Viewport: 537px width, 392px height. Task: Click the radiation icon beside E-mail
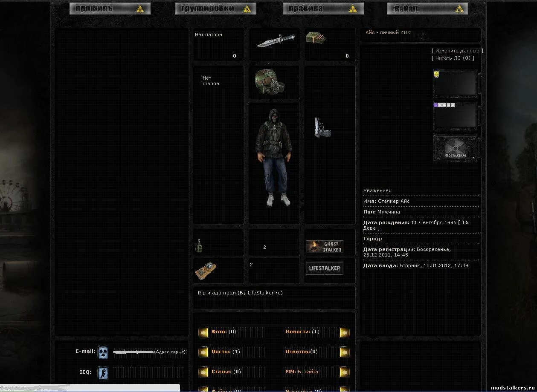click(103, 352)
